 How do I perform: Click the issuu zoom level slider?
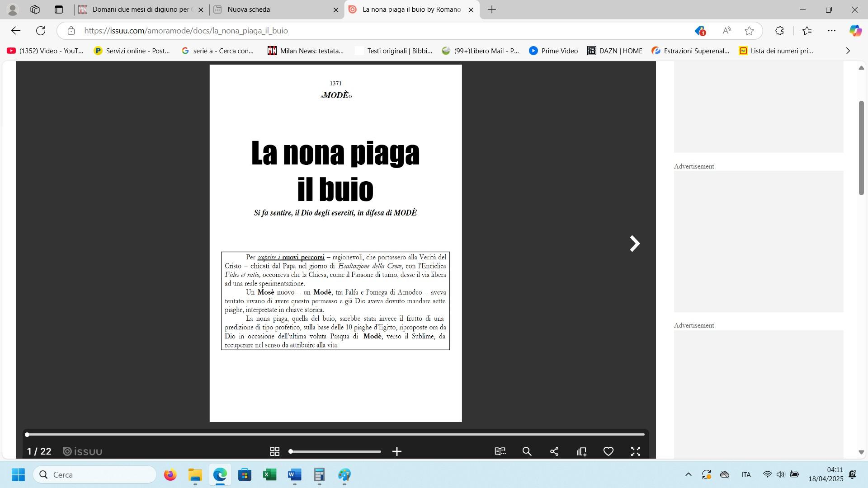pos(335,451)
